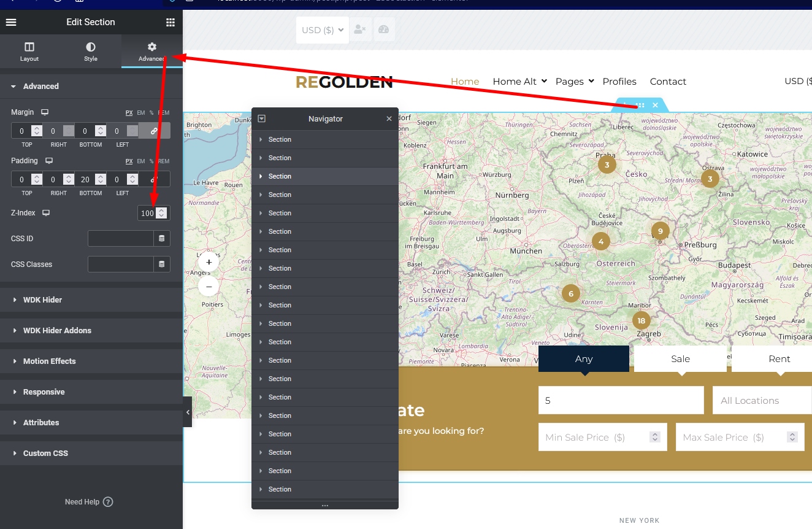Click the Z-Index value field
This screenshot has width=812, height=529.
click(147, 213)
